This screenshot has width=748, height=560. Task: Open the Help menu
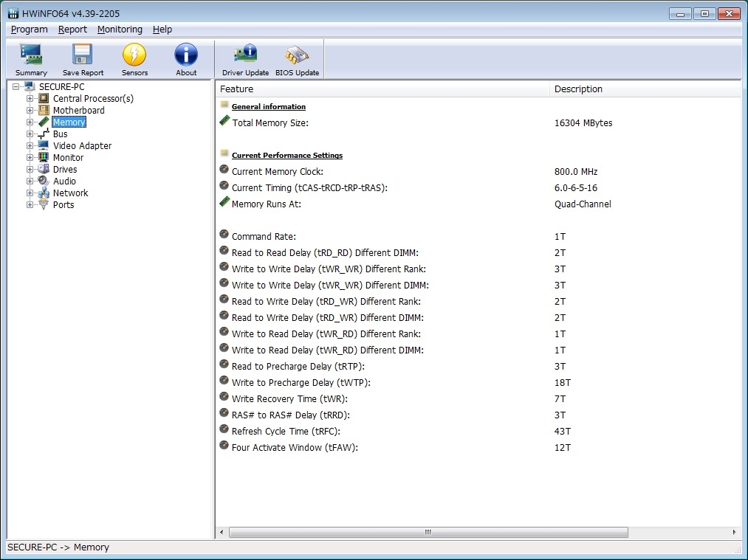162,30
